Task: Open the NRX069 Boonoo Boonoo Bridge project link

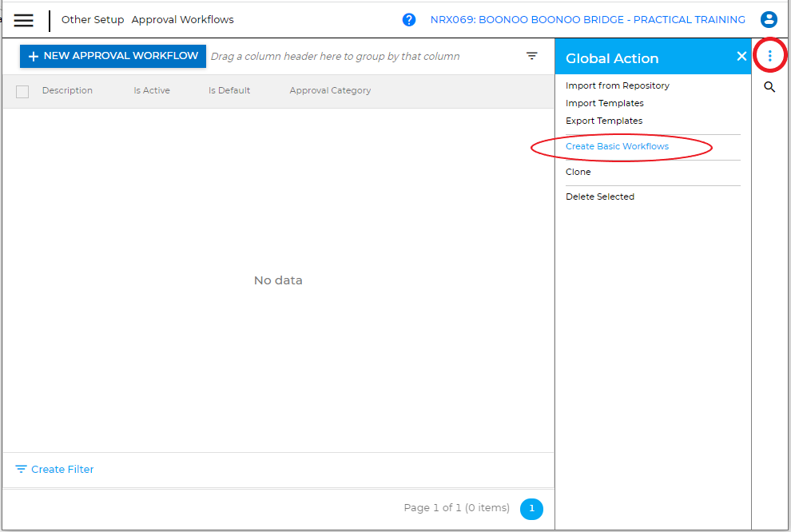Action: [587, 20]
